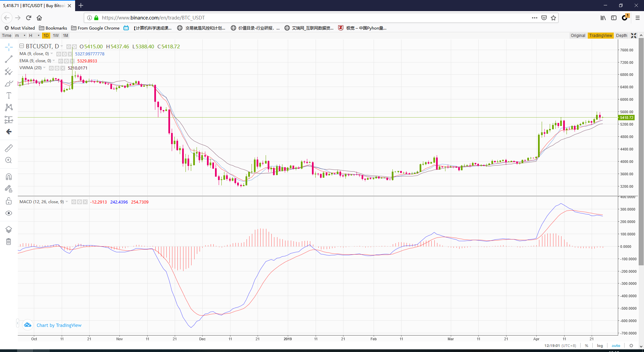Toggle lock all drawing tools
This screenshot has width=644, height=352.
[x=9, y=201]
